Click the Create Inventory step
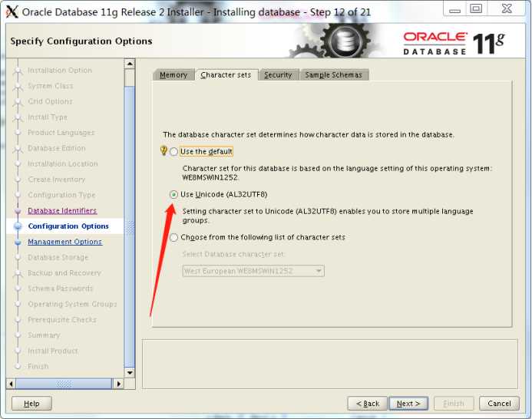The image size is (532, 419). [56, 180]
